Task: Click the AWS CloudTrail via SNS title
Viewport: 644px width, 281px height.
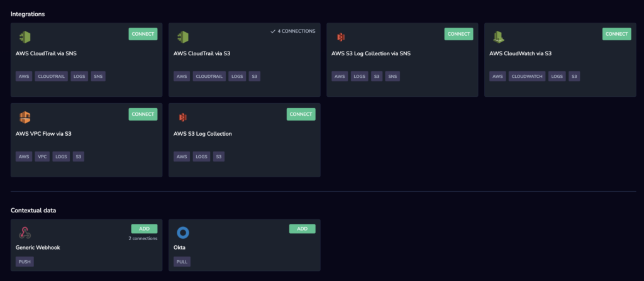Action: click(46, 53)
